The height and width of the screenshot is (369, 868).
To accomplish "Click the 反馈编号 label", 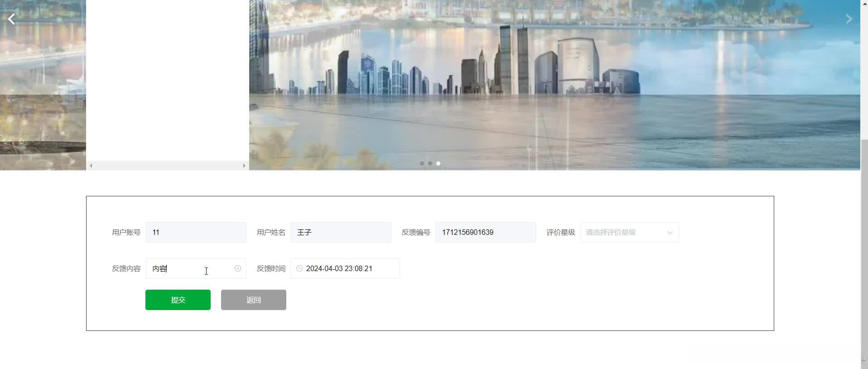I will coord(416,232).
